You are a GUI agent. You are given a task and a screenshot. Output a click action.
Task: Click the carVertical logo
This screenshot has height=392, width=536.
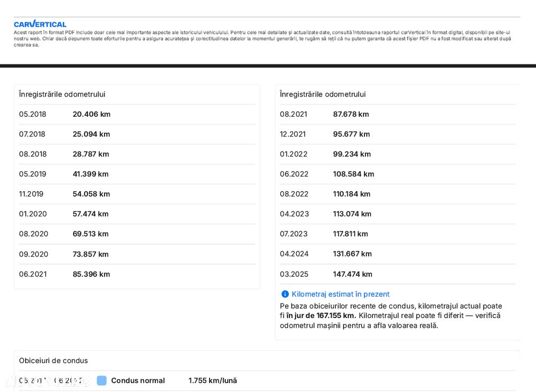pyautogui.click(x=40, y=24)
